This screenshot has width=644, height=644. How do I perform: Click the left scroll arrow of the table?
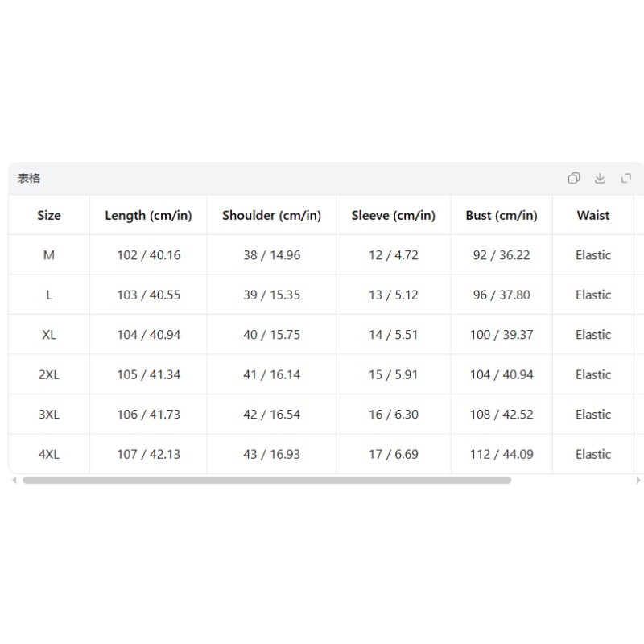pyautogui.click(x=14, y=480)
